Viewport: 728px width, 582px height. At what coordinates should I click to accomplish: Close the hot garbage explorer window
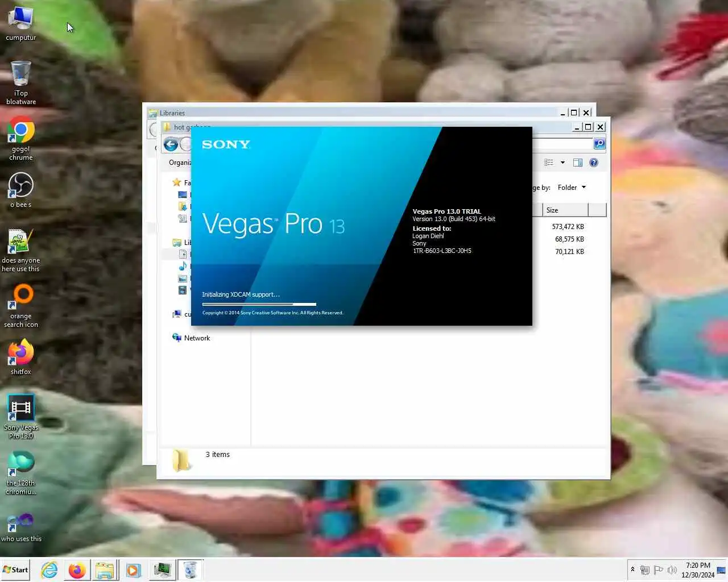pos(600,127)
